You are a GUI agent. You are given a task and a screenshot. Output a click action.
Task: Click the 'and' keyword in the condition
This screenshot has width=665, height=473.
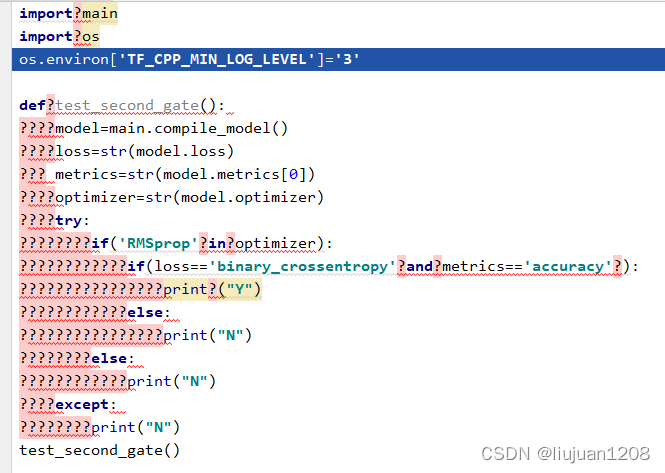tap(419, 266)
